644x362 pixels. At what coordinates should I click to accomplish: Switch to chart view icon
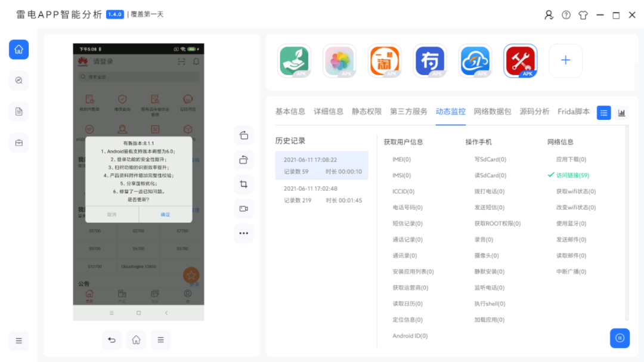(x=621, y=113)
